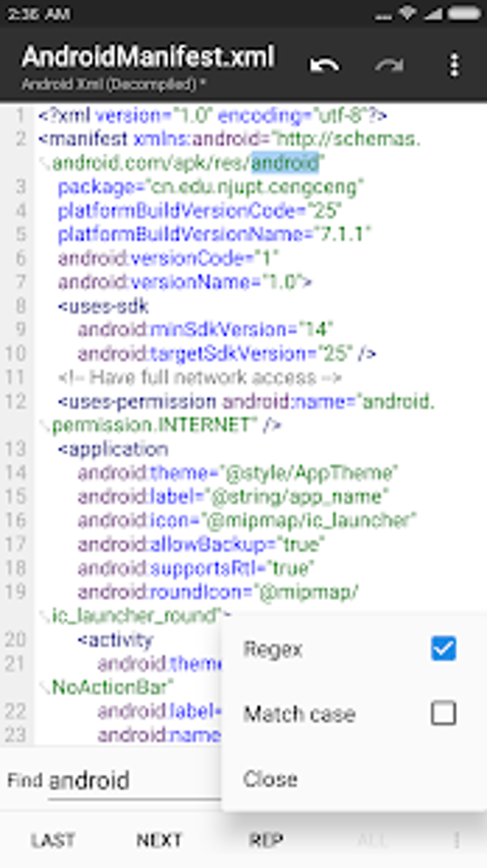The height and width of the screenshot is (868, 487).
Task: Tap the NoActionBar wrapped line
Action: [x=113, y=687]
